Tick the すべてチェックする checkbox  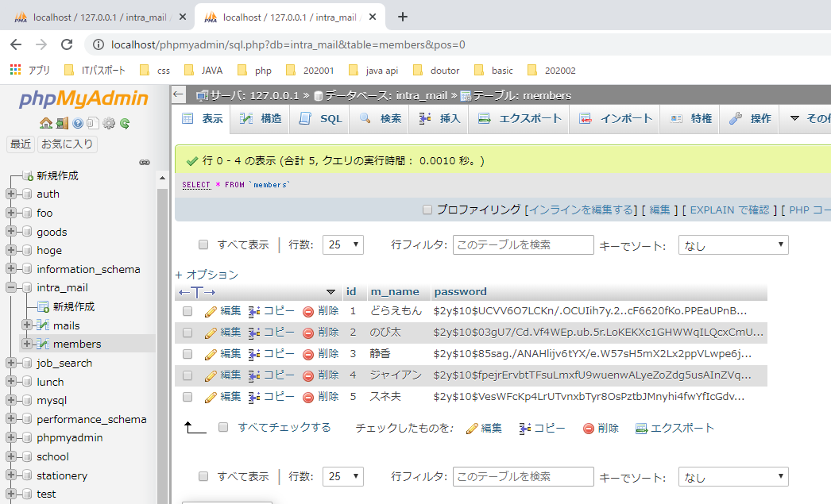pos(223,427)
